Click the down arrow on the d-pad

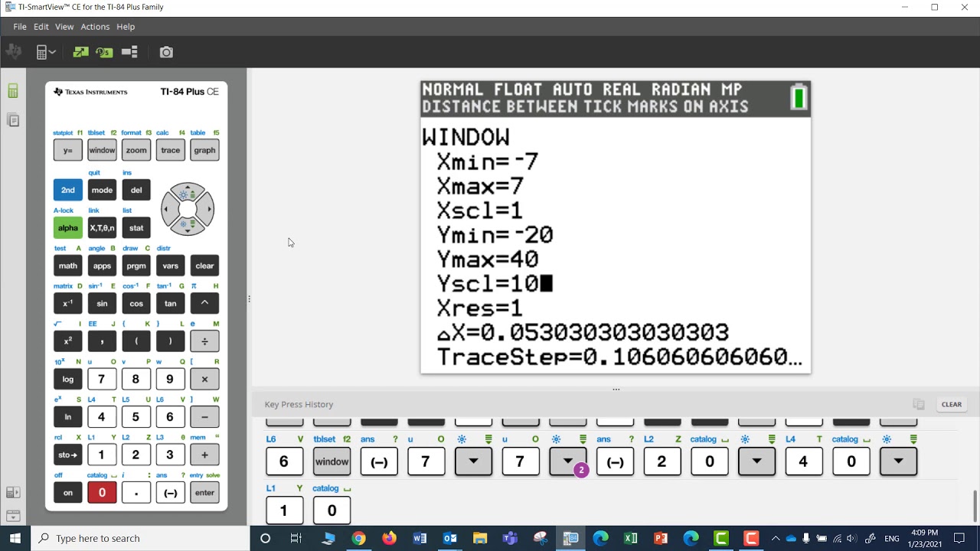188,226
